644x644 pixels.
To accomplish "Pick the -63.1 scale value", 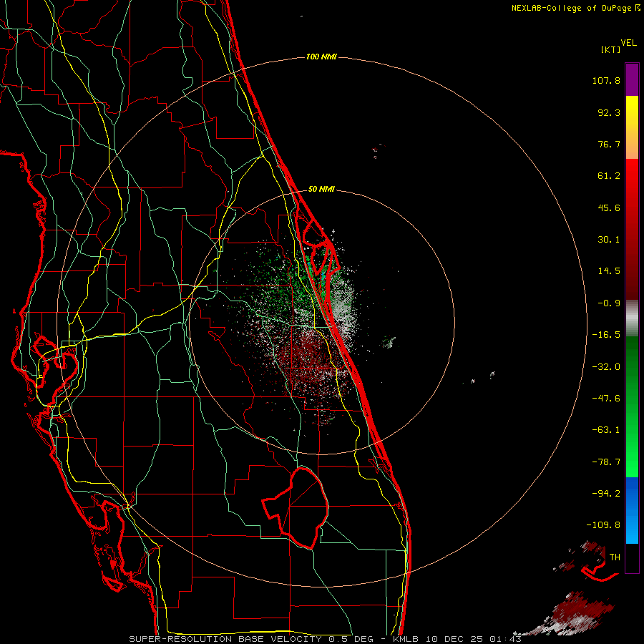I will (x=606, y=430).
